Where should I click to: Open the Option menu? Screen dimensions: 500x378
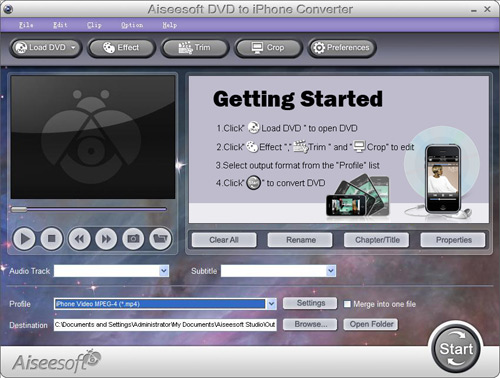point(132,25)
